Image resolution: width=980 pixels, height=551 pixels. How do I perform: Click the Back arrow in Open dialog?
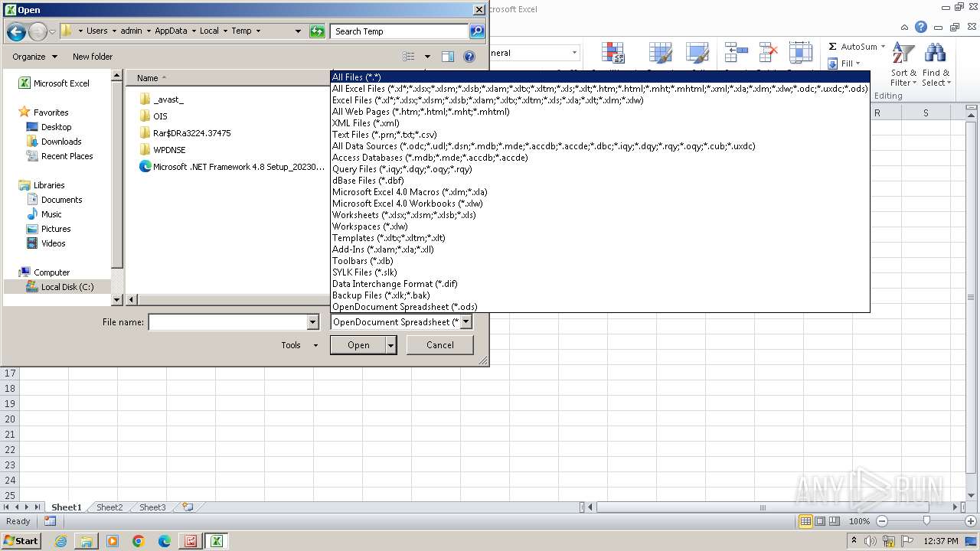pos(16,31)
